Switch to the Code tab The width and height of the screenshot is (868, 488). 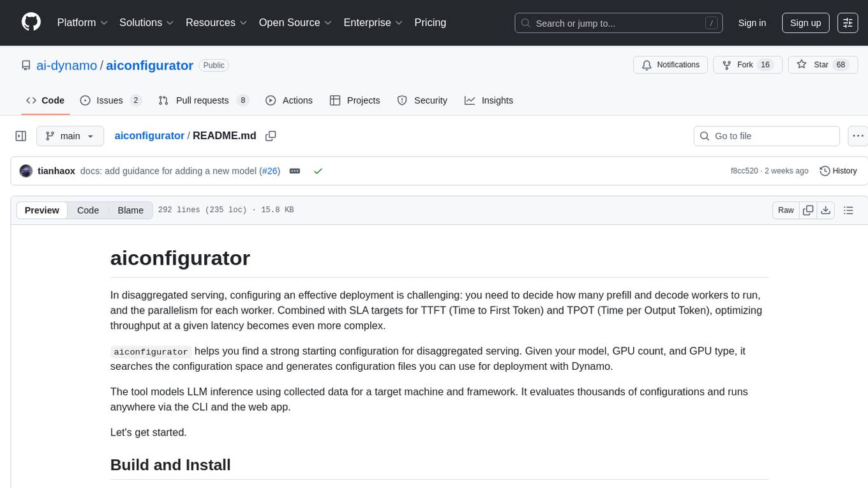tap(45, 100)
